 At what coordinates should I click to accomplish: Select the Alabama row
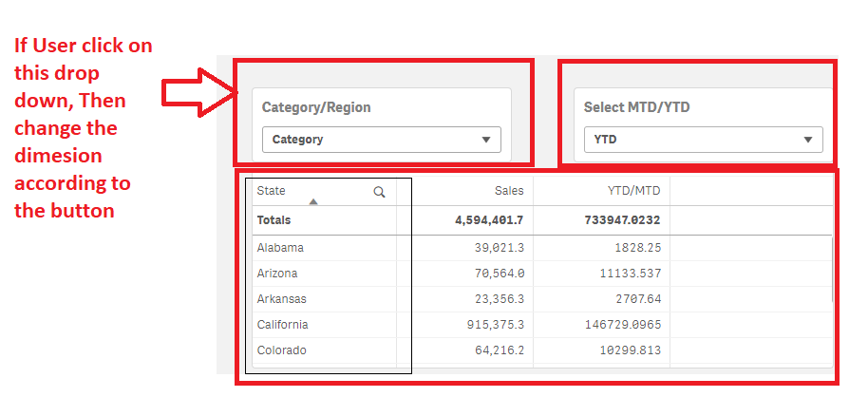(280, 247)
